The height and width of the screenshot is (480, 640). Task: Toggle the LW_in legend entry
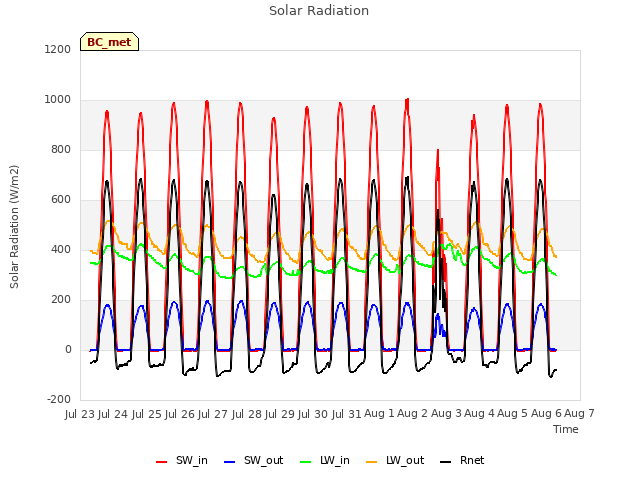(x=325, y=461)
